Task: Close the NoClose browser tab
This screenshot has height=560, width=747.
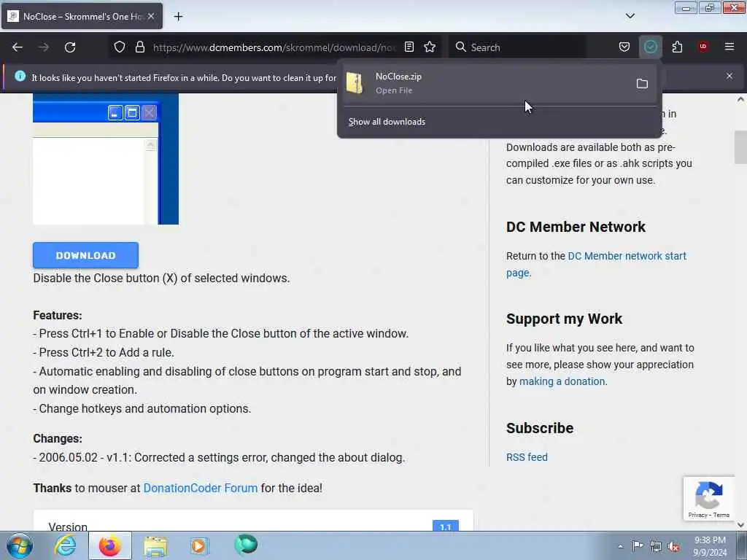Action: tap(150, 16)
